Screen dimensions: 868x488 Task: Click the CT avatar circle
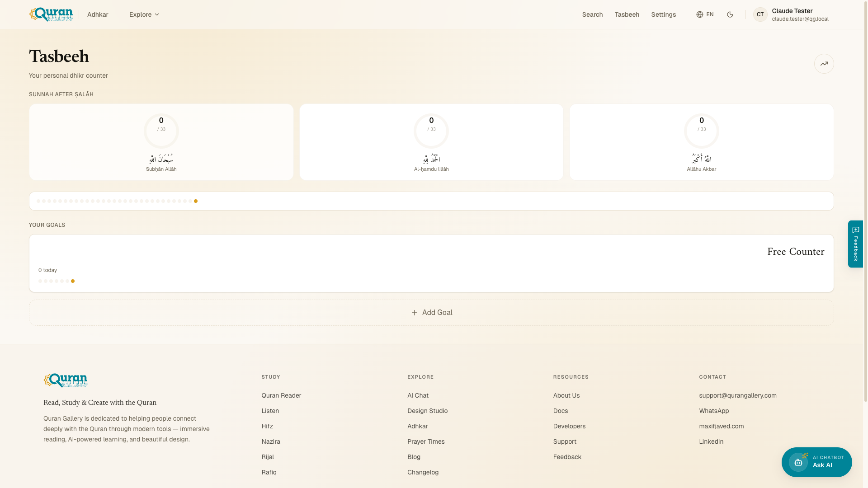pyautogui.click(x=760, y=14)
